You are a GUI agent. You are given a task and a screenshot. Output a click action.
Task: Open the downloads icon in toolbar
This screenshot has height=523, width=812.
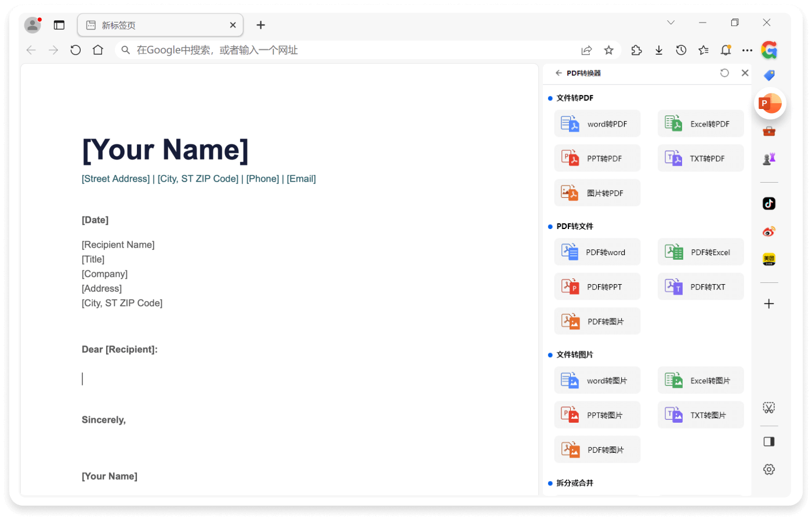(659, 50)
